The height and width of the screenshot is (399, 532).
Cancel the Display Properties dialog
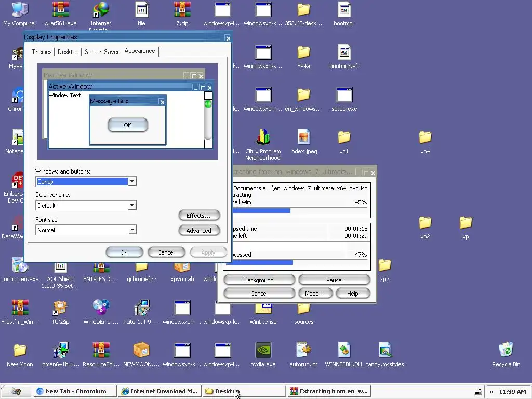[166, 252]
